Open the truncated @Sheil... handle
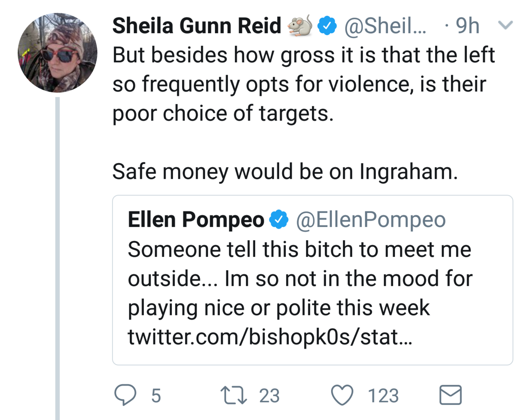 click(x=385, y=26)
